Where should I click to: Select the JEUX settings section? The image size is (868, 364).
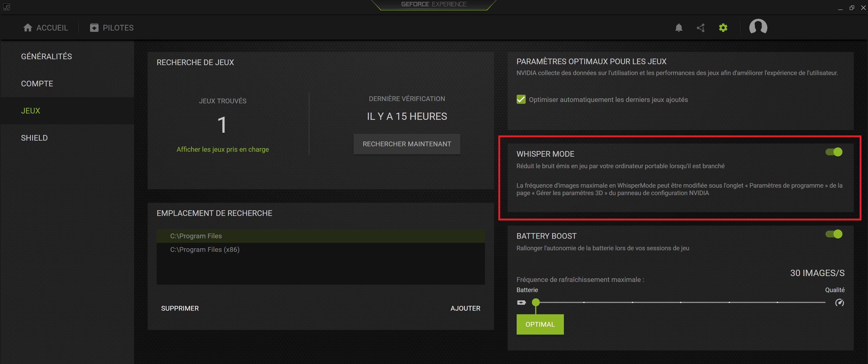67,111
